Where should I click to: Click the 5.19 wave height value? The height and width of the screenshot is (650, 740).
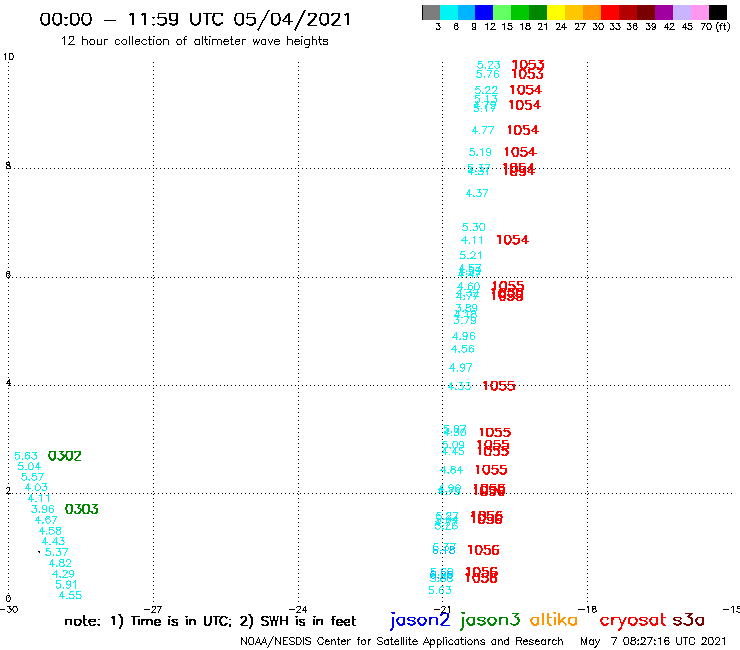pos(480,152)
